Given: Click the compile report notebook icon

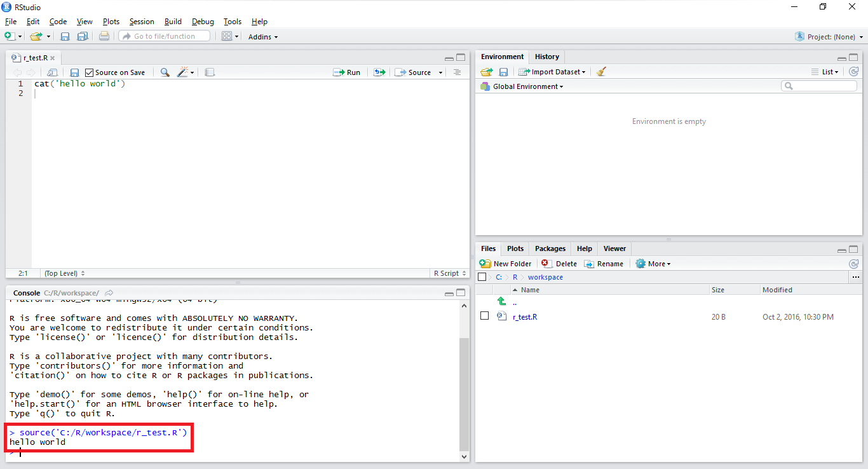Looking at the screenshot, I should (x=210, y=72).
